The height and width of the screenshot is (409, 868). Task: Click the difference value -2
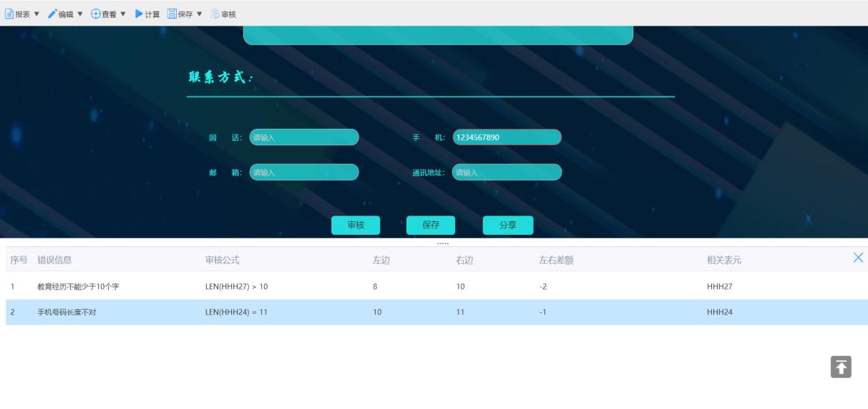[543, 287]
